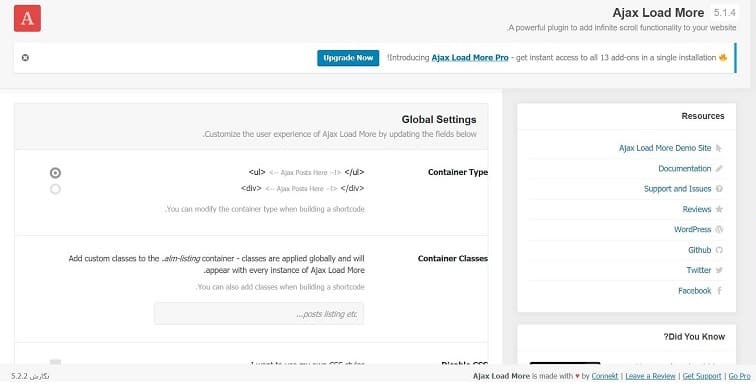Click the 5.1.4 version badge
Image resolution: width=756 pixels, height=386 pixels.
pyautogui.click(x=725, y=13)
